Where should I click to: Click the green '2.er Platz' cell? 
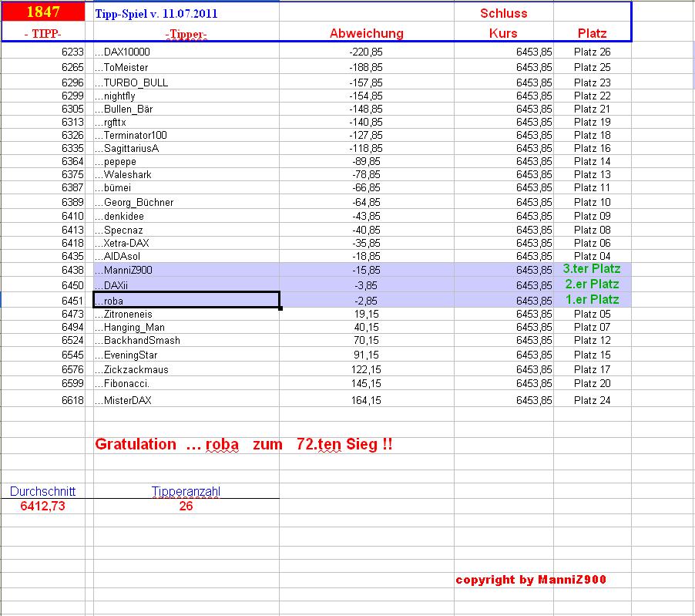593,284
